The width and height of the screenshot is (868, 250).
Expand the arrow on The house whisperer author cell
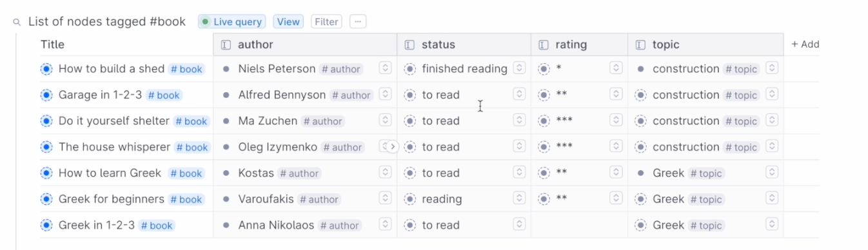(x=393, y=147)
